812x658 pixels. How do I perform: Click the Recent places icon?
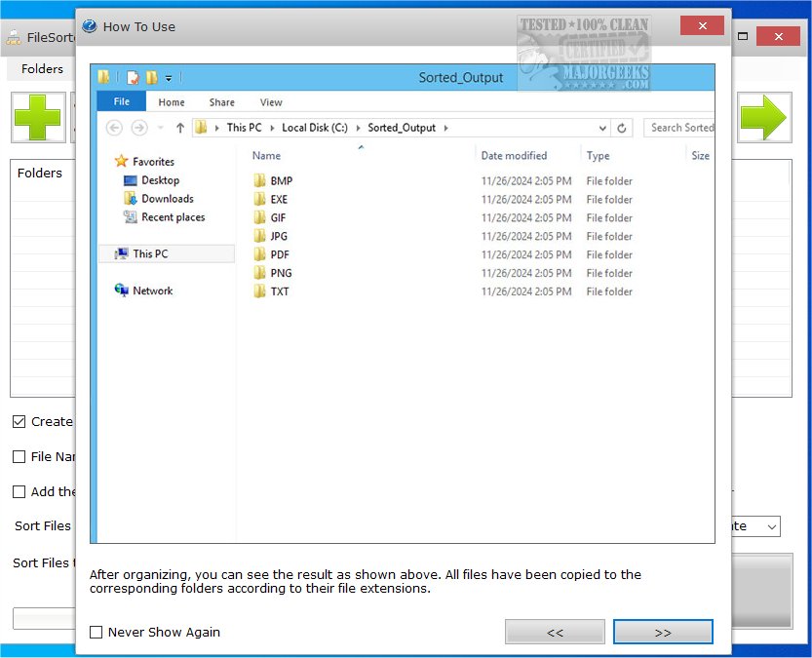pyautogui.click(x=130, y=217)
